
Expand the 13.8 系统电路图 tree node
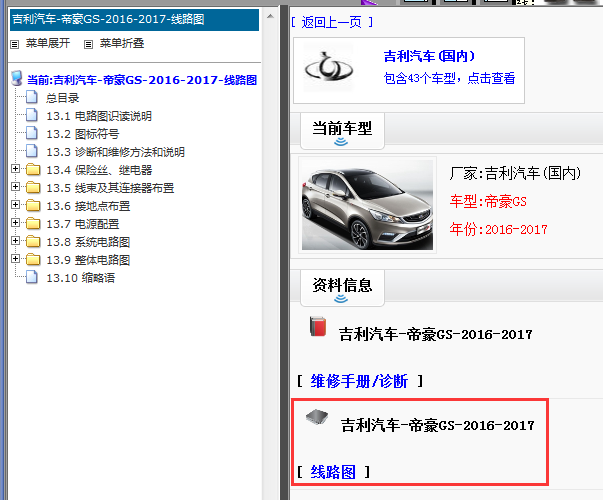click(15, 241)
